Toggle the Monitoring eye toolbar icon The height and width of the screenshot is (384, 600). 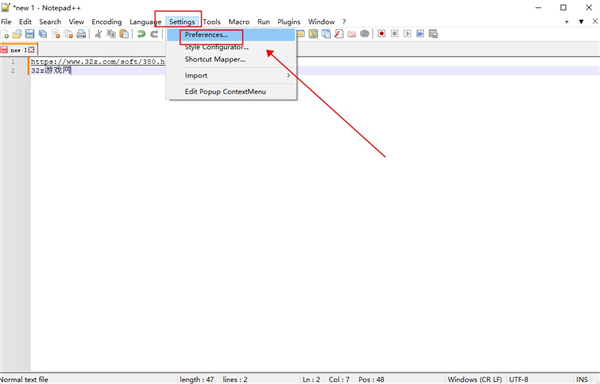click(x=365, y=34)
